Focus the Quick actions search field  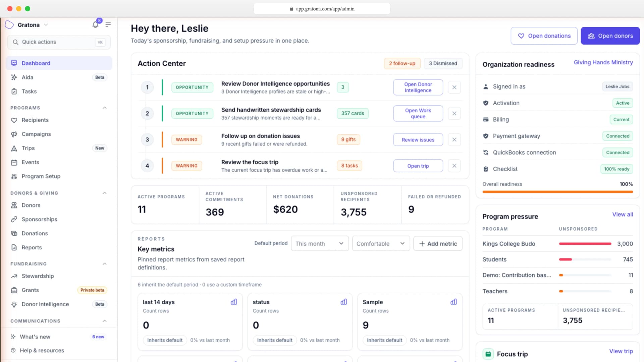pyautogui.click(x=59, y=42)
